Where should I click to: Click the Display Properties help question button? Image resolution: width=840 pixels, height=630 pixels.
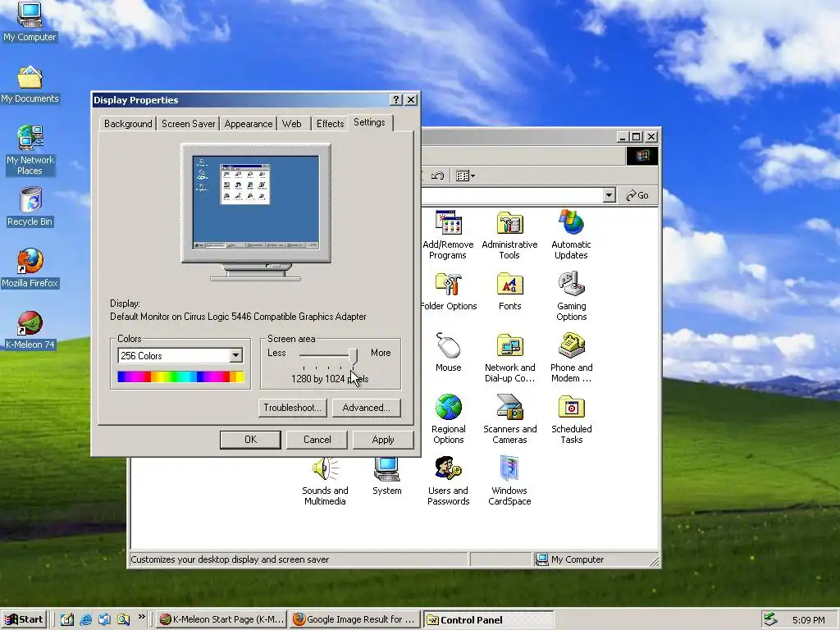click(396, 99)
